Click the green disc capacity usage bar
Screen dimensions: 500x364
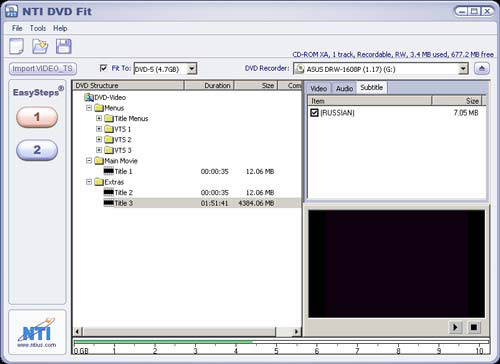pyautogui.click(x=163, y=342)
